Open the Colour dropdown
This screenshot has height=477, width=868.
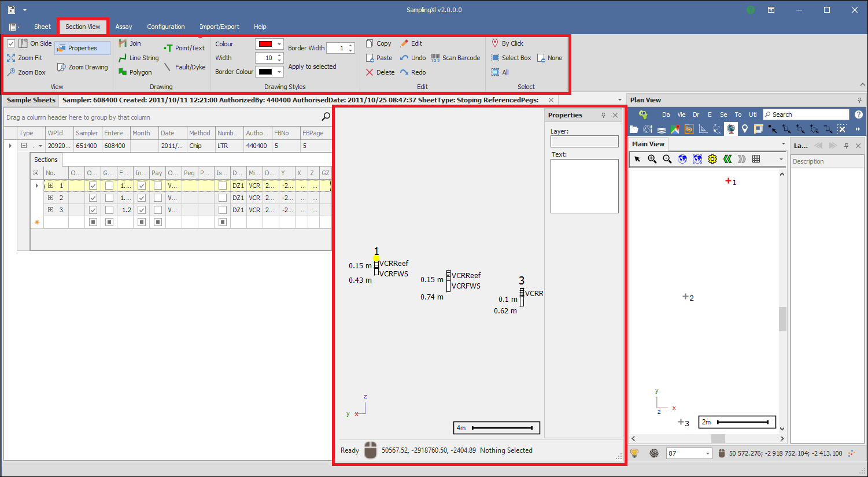point(279,44)
